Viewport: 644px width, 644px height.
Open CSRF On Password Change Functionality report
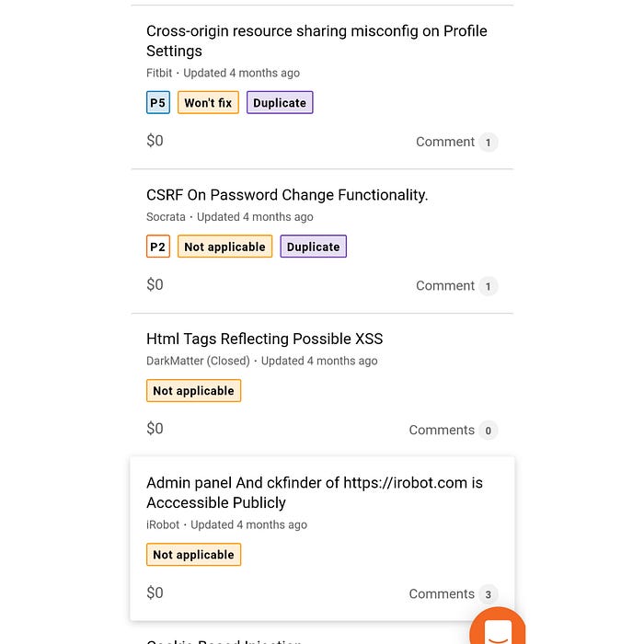287,195
